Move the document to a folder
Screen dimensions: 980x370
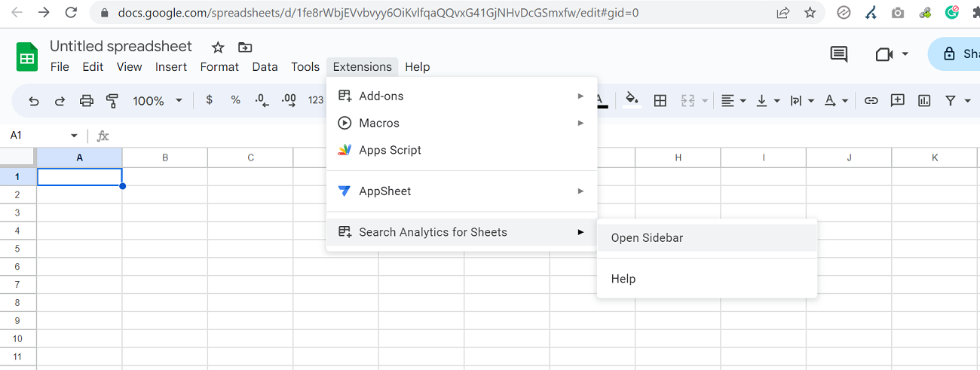click(x=245, y=47)
